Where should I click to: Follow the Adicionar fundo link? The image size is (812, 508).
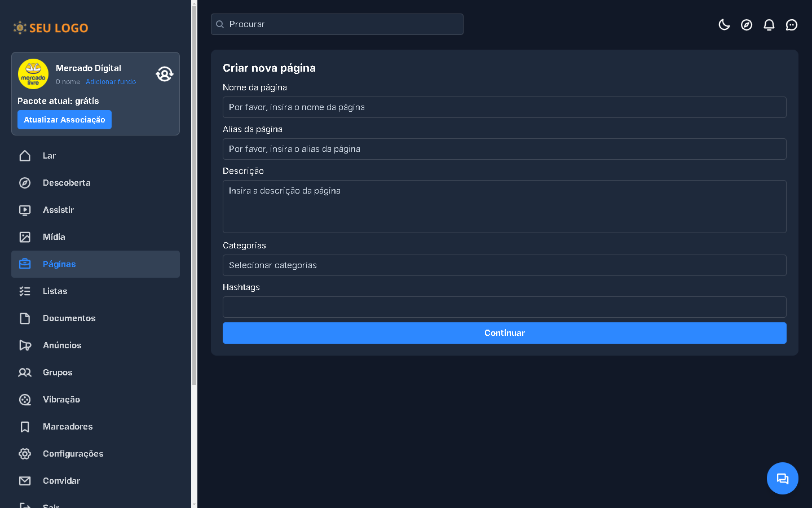coord(111,82)
